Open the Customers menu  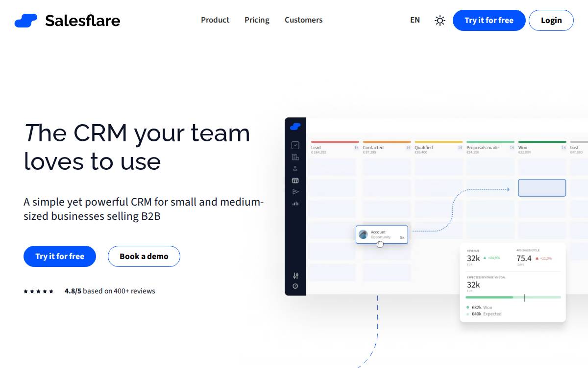[x=303, y=20]
